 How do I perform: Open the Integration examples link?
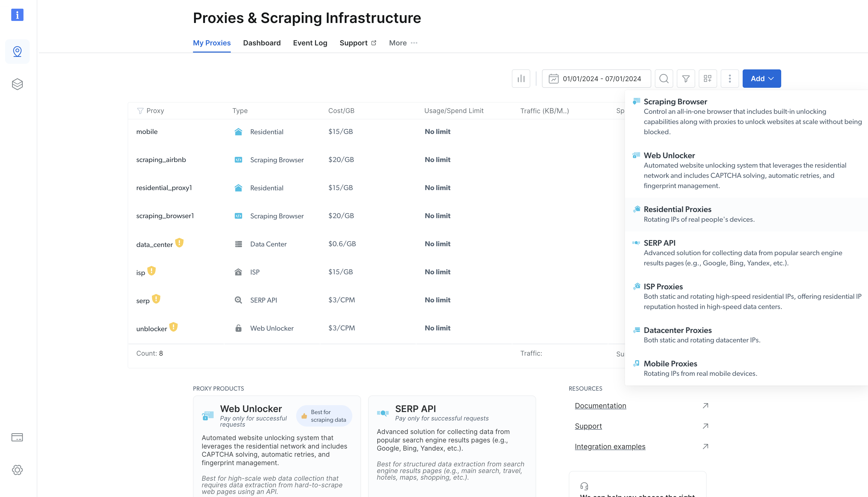click(610, 446)
